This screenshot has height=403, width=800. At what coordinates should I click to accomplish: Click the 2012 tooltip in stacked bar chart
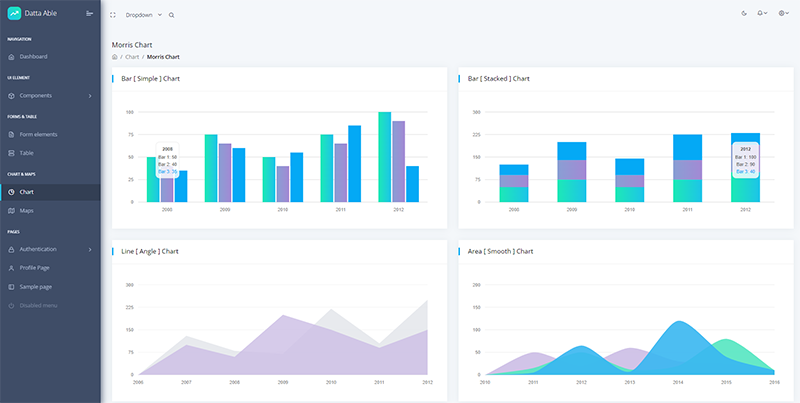pos(745,160)
